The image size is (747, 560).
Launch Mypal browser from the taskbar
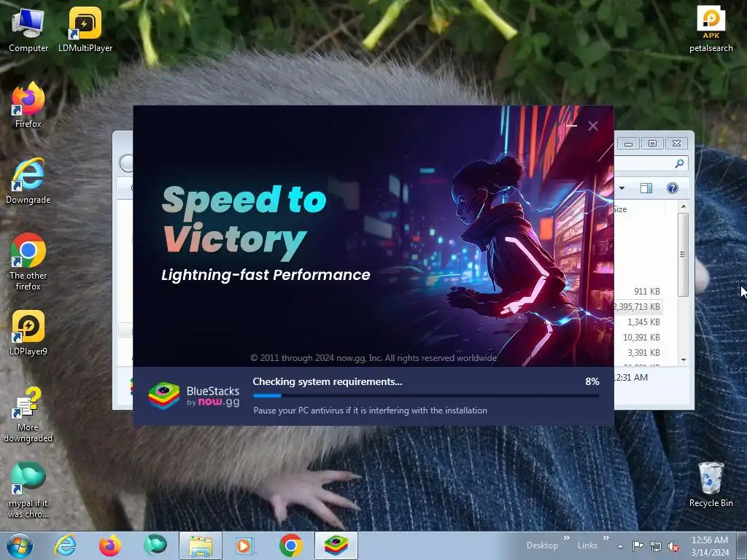coord(155,545)
